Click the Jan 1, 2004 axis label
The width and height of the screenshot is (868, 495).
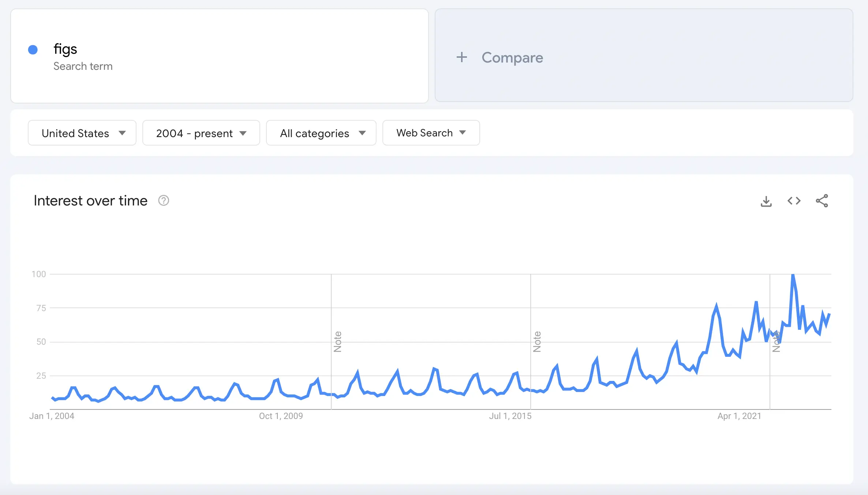point(52,416)
